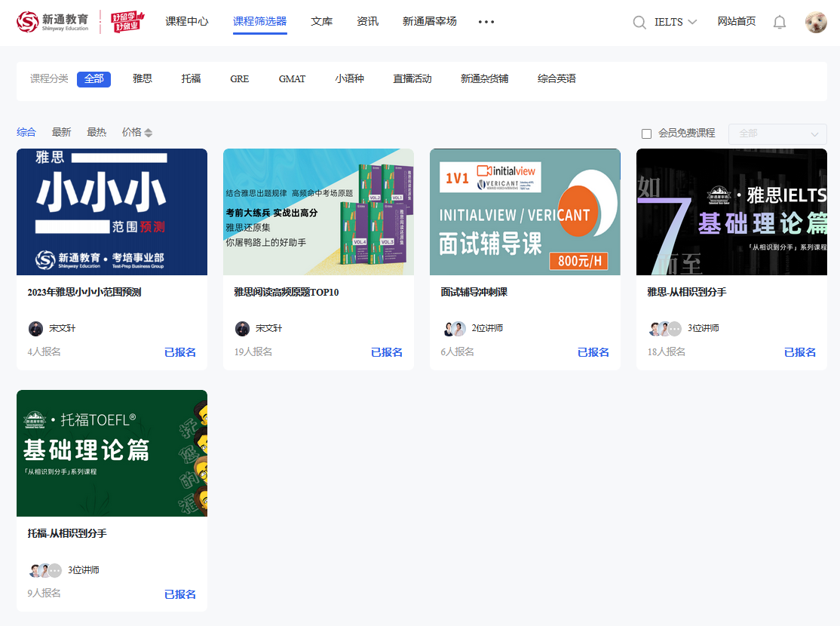This screenshot has height=626, width=840.
Task: Click 已报名 on 雅思-从相识到分手 card
Action: 800,352
